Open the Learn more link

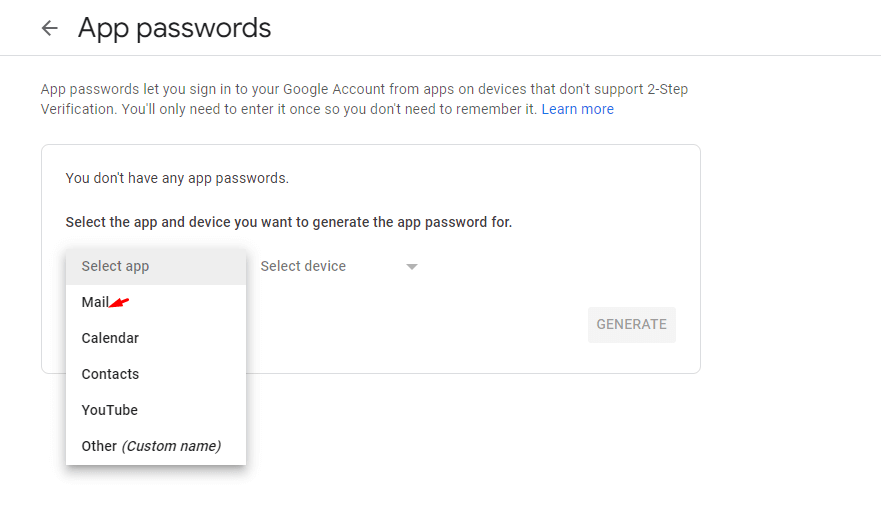click(x=577, y=109)
